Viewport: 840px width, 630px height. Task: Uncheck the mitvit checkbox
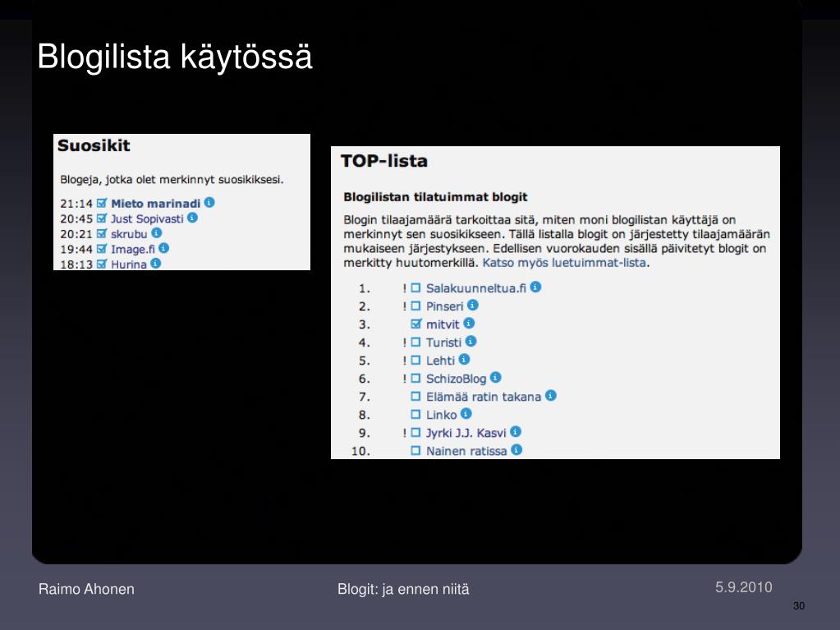click(416, 324)
